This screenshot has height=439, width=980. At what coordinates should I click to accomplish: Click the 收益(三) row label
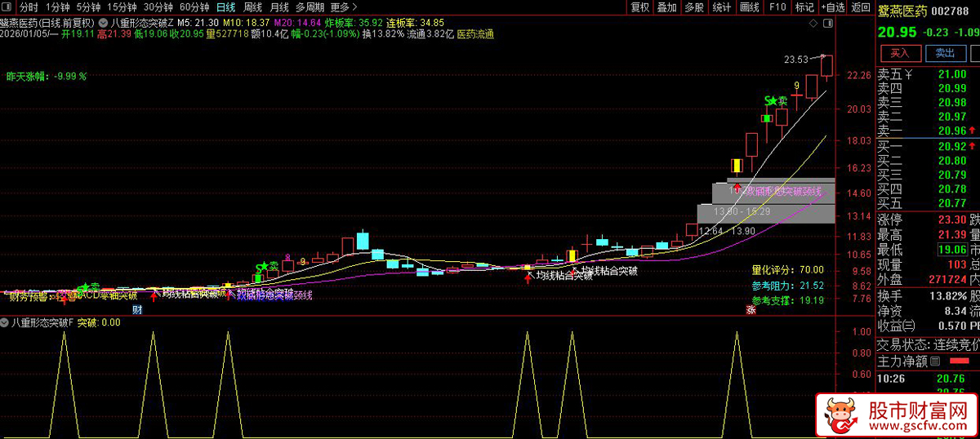[898, 325]
